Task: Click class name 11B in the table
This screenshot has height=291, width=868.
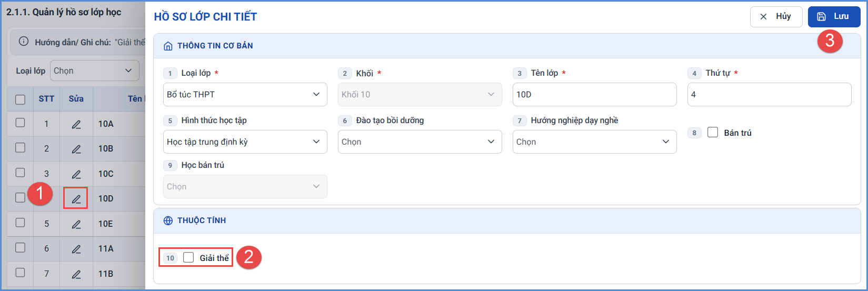Action: point(106,274)
